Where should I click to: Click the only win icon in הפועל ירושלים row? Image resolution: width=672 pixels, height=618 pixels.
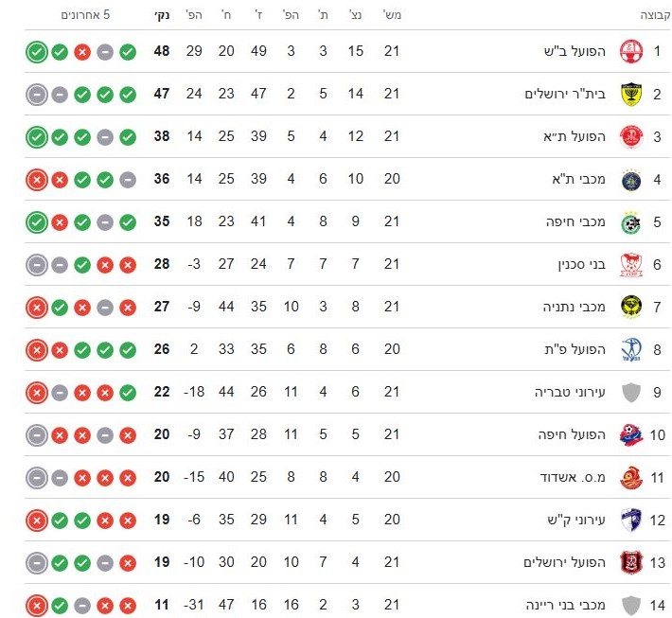pos(60,562)
